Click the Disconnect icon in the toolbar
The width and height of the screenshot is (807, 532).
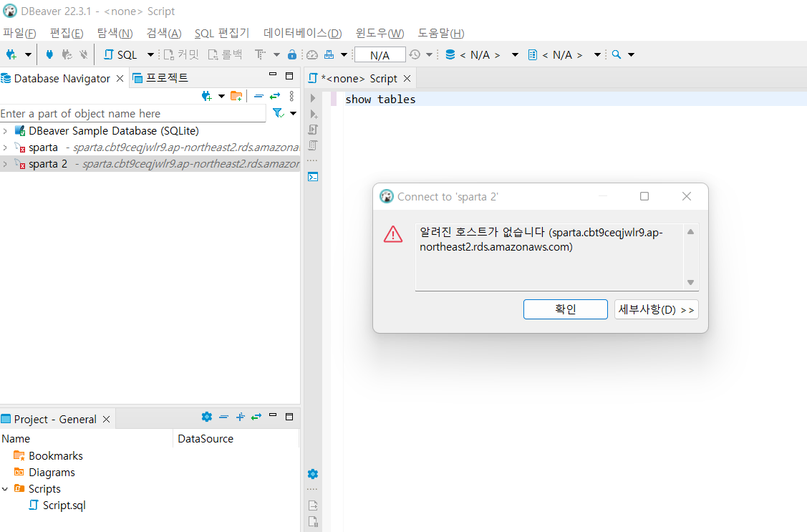pos(83,54)
